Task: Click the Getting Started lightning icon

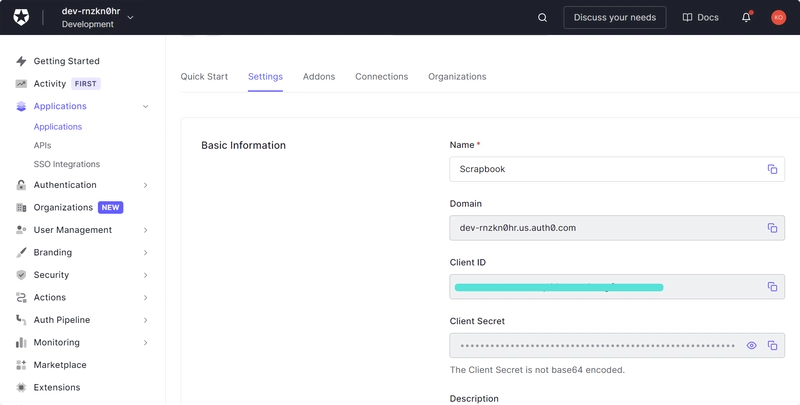Action: pos(21,61)
